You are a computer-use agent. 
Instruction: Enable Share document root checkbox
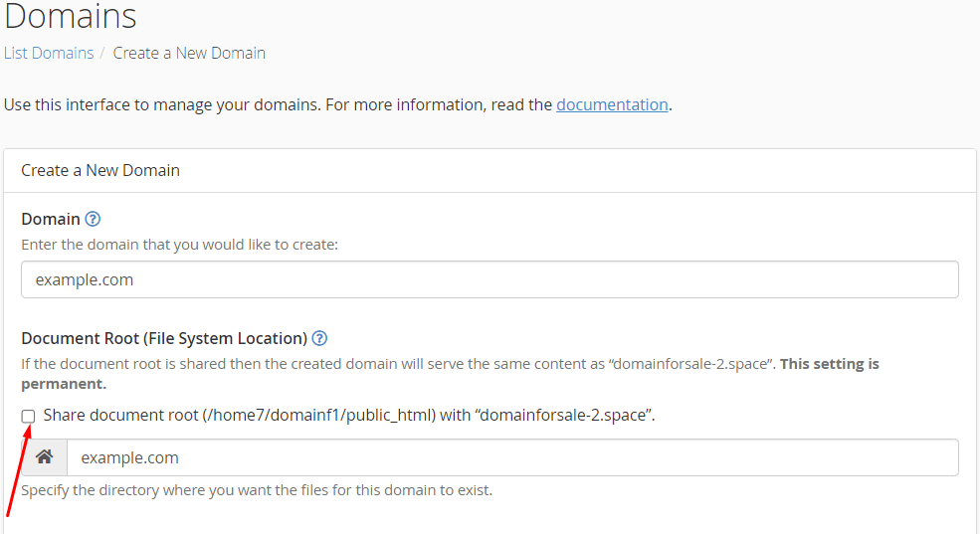point(28,416)
